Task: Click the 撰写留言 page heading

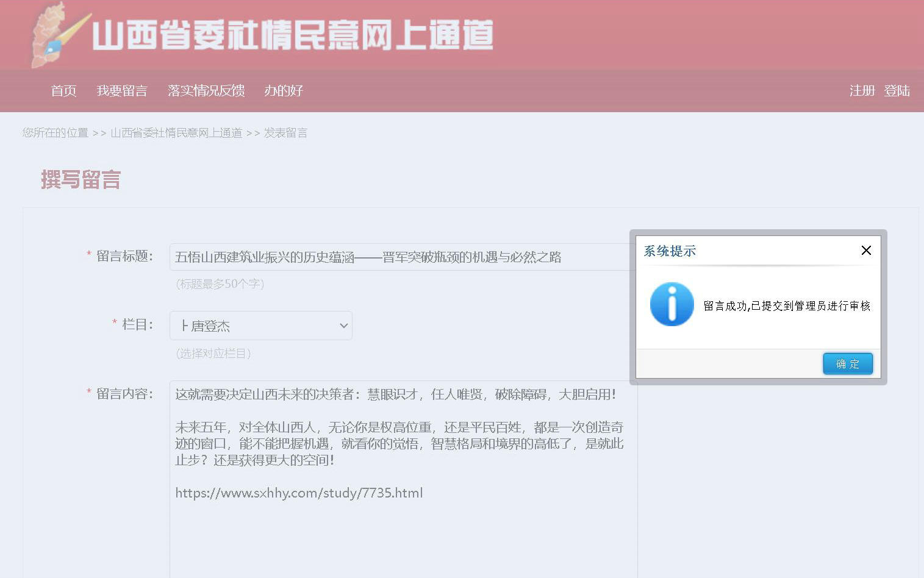Action: [x=81, y=180]
